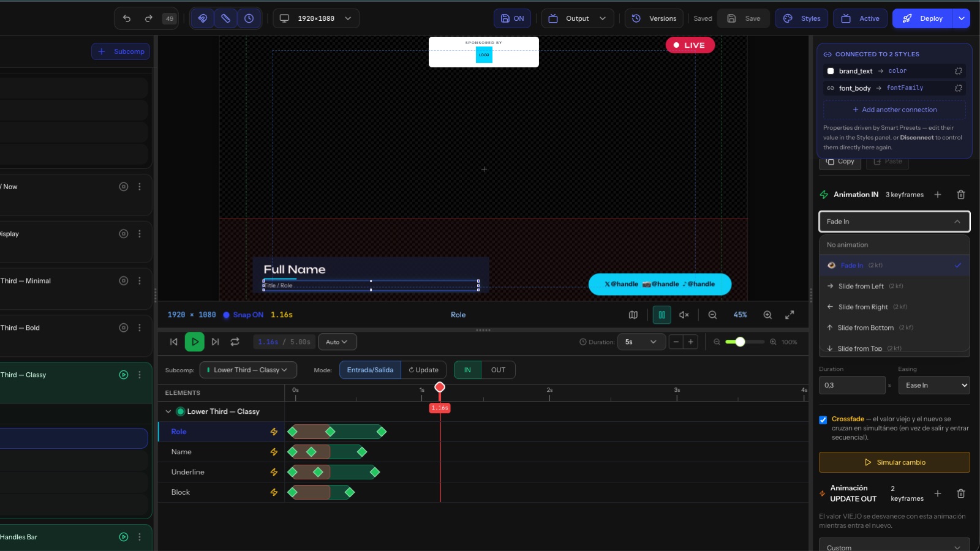The image size is (980, 551).
Task: Open the Lower Third – Classy subcomp dropdown
Action: pyautogui.click(x=248, y=370)
